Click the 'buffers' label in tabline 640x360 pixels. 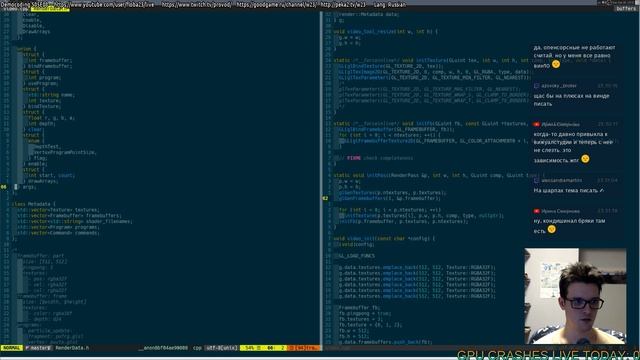pos(626,9)
